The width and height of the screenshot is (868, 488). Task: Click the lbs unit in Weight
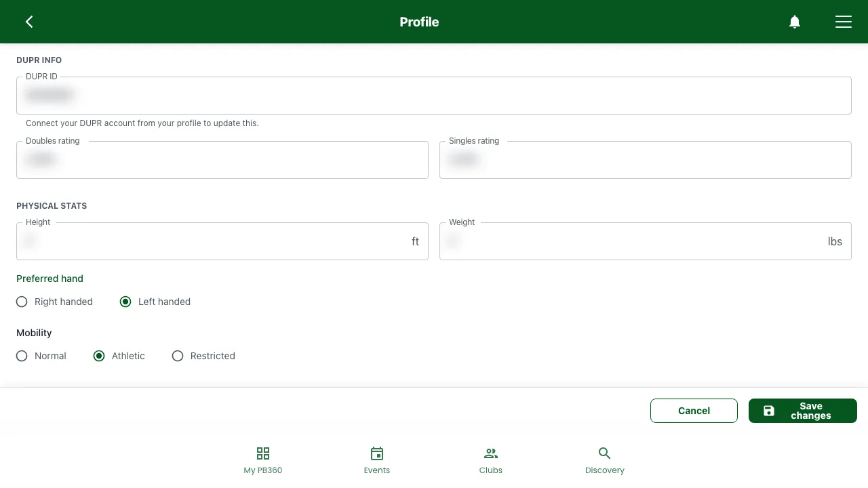[x=835, y=241]
